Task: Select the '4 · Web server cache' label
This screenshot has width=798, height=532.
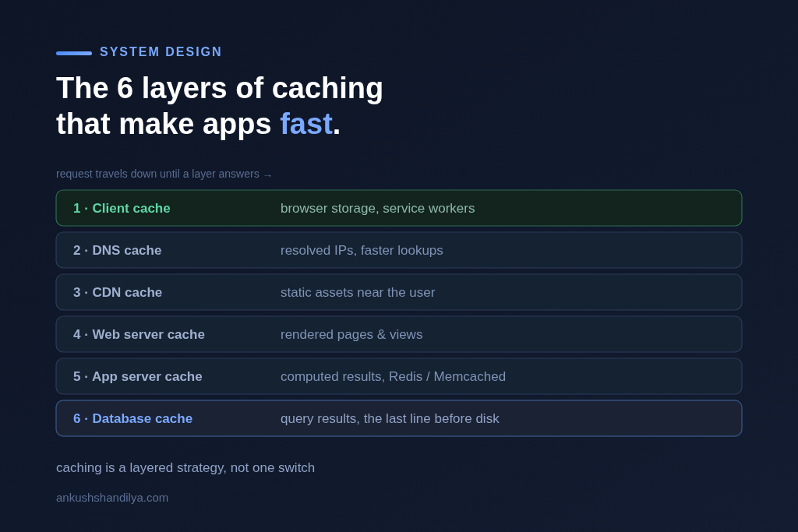Action: 139,334
